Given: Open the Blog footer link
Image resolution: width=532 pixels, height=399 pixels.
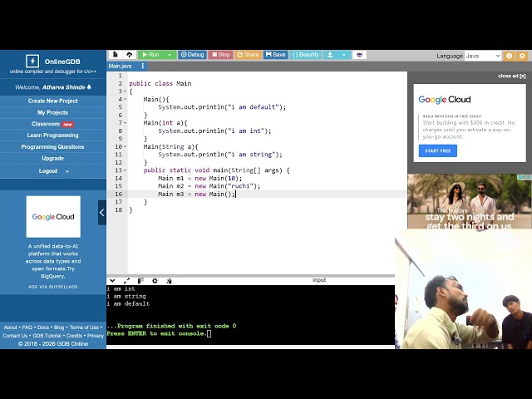Looking at the screenshot, I should 59,328.
